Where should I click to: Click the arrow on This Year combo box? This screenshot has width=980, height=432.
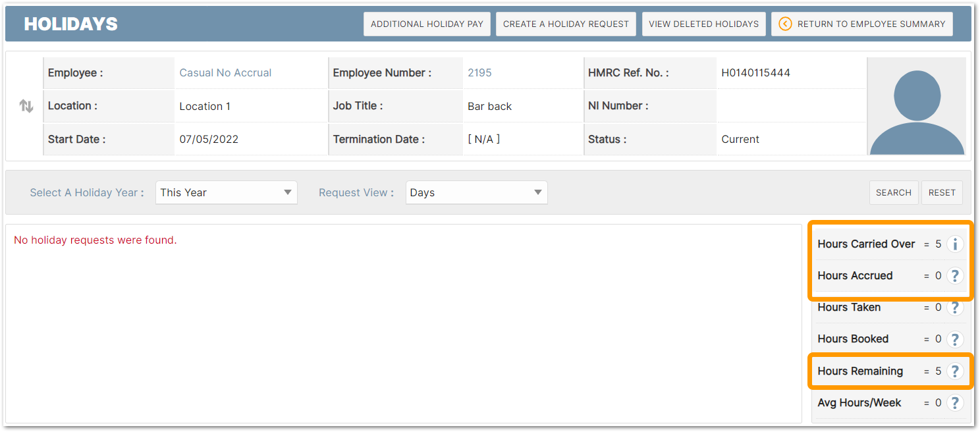288,193
